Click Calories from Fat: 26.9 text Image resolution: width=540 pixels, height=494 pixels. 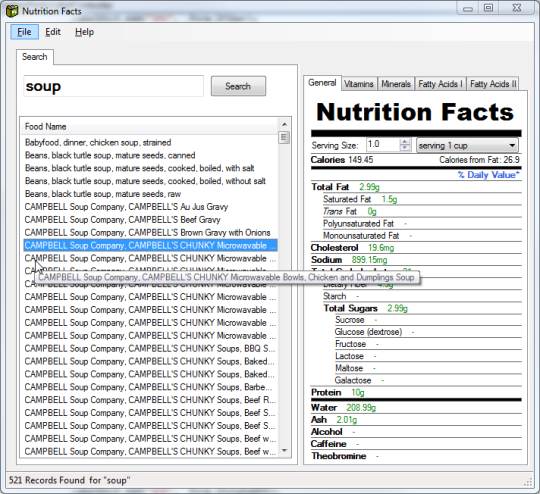click(x=479, y=160)
